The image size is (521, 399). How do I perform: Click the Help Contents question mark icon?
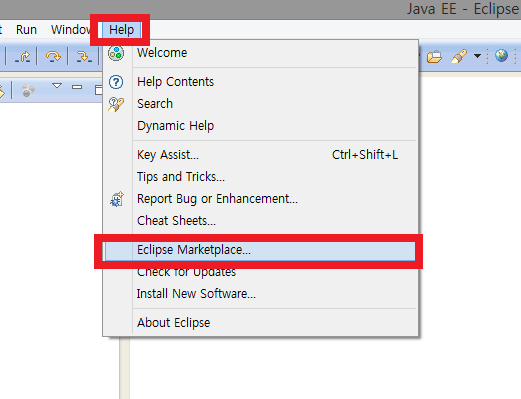[x=116, y=82]
